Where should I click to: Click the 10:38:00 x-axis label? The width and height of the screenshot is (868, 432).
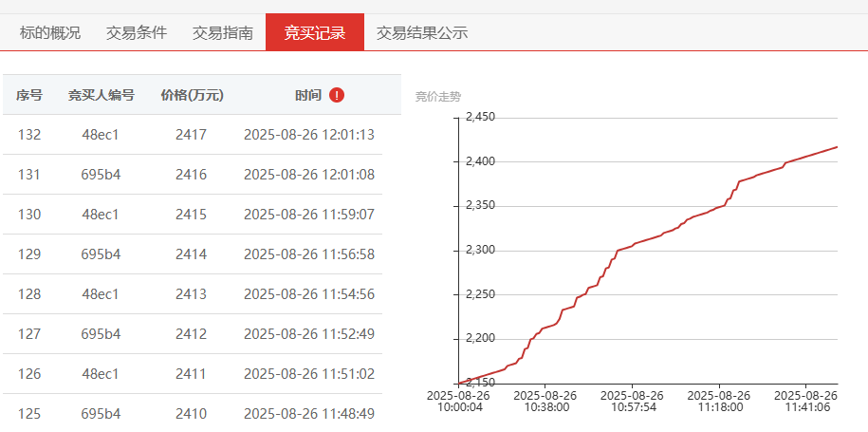545,402
